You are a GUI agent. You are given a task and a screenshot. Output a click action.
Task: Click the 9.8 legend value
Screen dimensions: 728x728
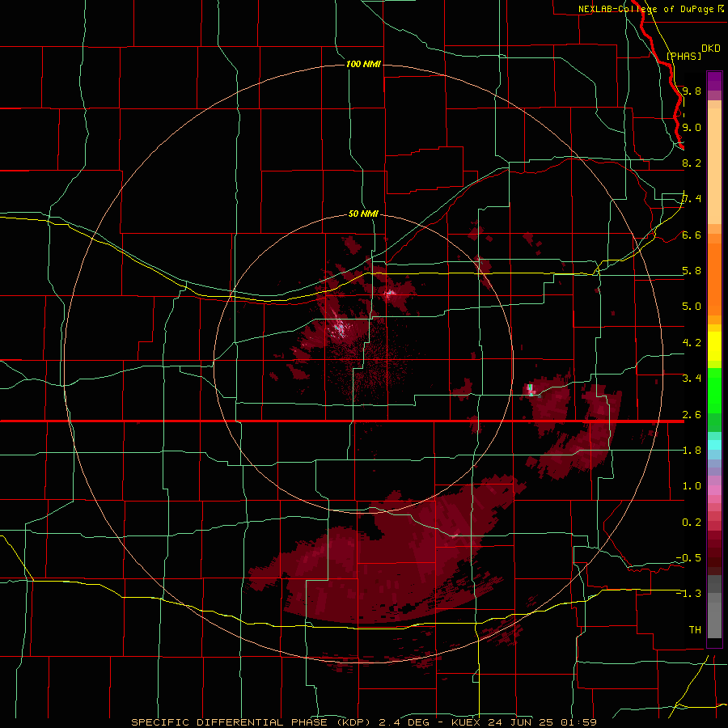[692, 91]
